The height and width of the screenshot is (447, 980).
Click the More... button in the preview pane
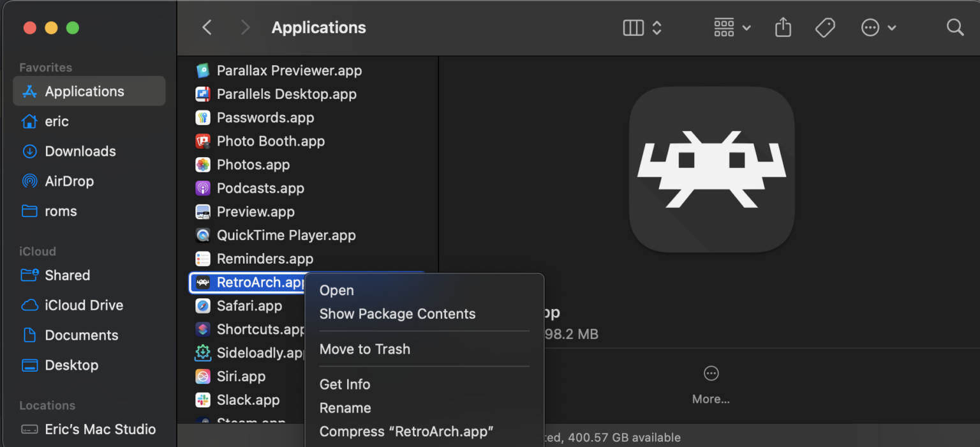click(x=710, y=383)
